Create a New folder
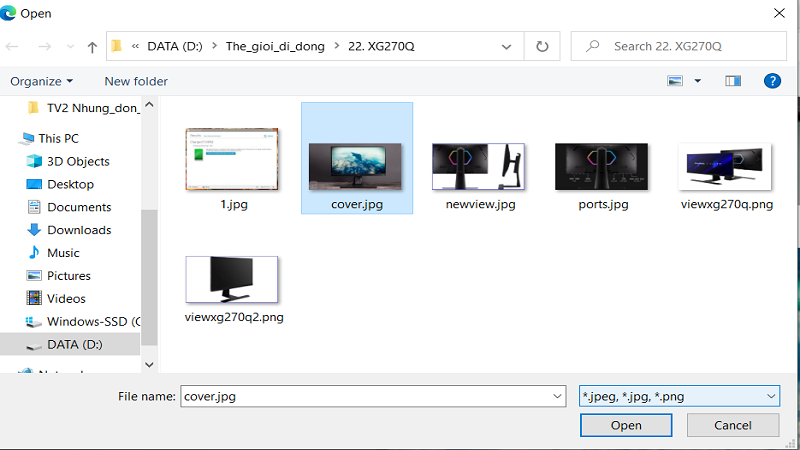 (136, 81)
